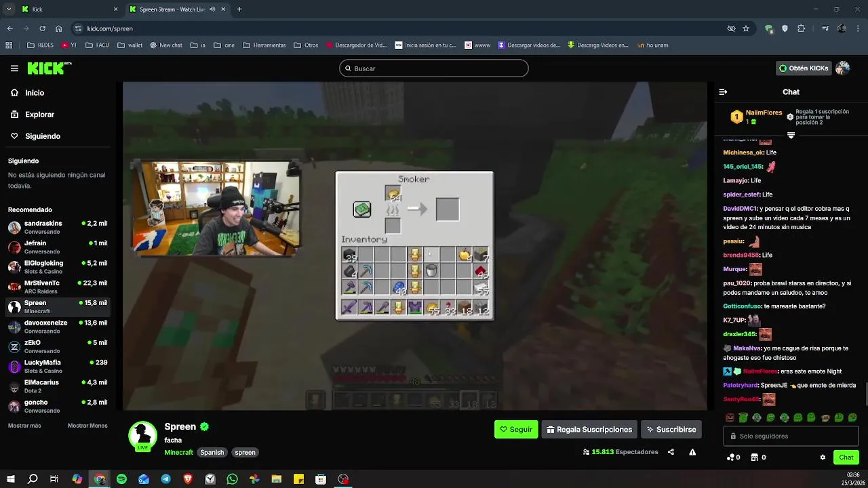The width and height of the screenshot is (868, 488).
Task: Click the Windows Start button
Action: (10, 479)
